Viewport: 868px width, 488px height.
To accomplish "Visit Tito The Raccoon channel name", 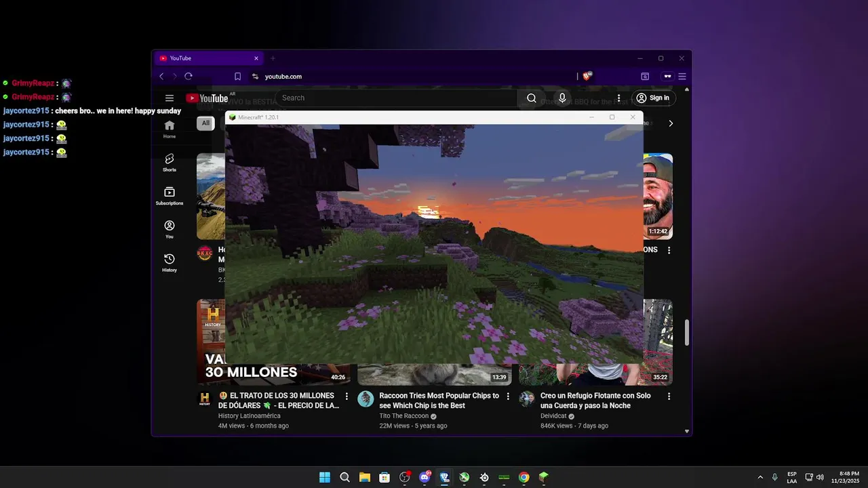I will (404, 416).
